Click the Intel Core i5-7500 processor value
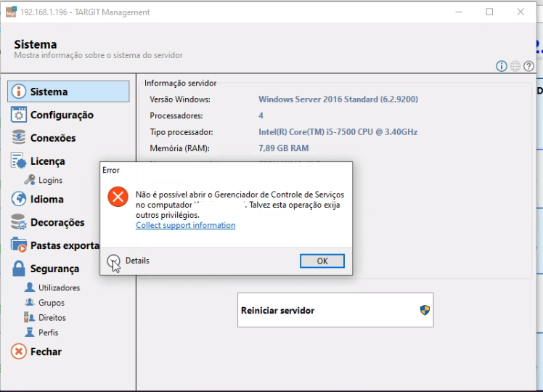543x392 pixels. point(338,132)
